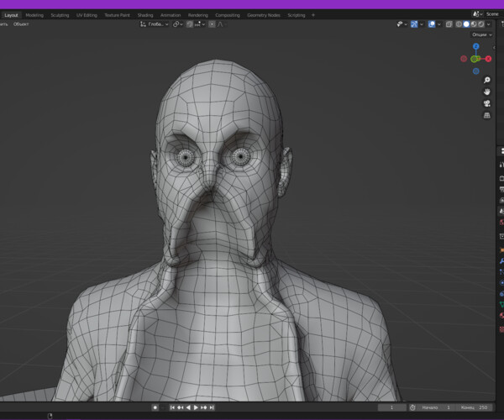The height and width of the screenshot is (420, 504).
Task: Click the add workspace plus icon
Action: 313,15
